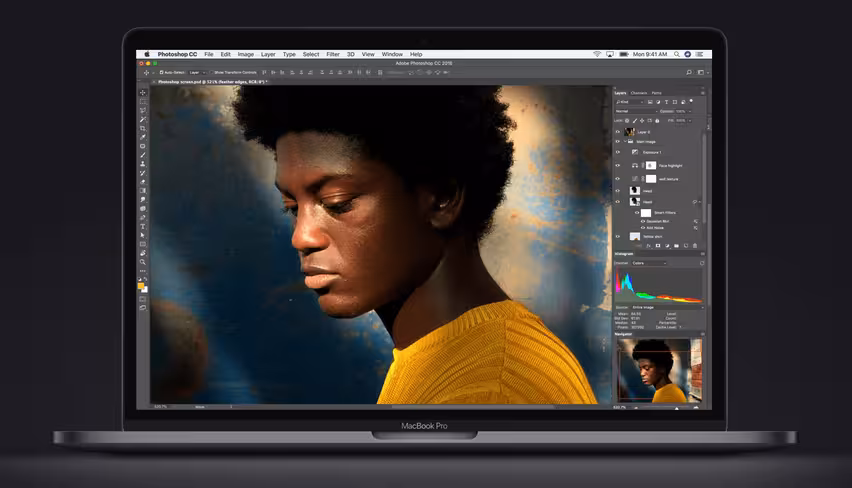Toggle the Auto-Select checkbox
This screenshot has width=852, height=488.
point(161,72)
